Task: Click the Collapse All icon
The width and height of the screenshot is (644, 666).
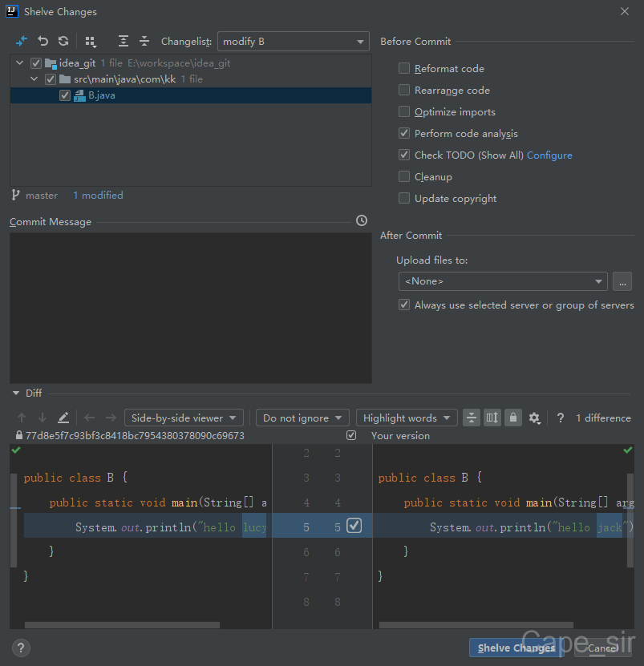Action: 144,41
